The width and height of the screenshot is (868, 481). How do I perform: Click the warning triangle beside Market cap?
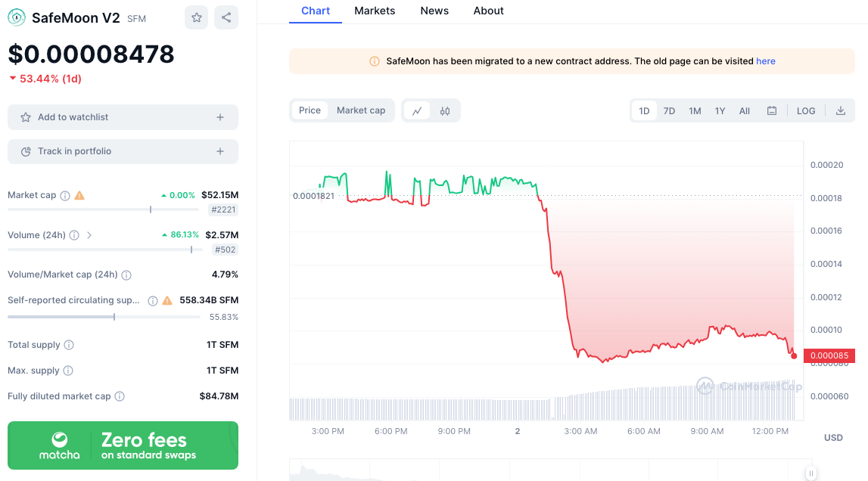[79, 195]
